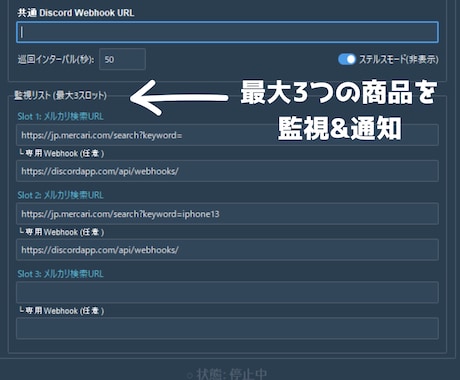Click the 巡回インターバル(秒) label
Screen dimensions: 460x380
point(56,60)
